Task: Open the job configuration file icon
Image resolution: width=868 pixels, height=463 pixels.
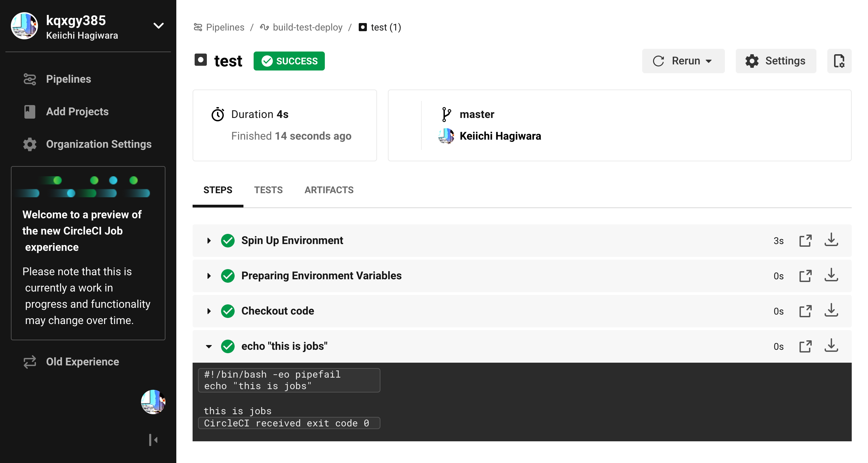Action: point(840,61)
